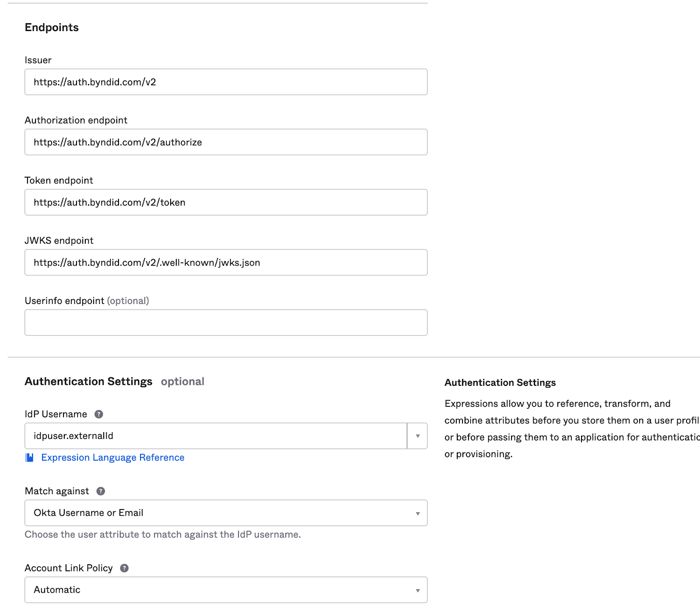Click the JWKS endpoint input box
The width and height of the screenshot is (700, 608).
tap(226, 262)
